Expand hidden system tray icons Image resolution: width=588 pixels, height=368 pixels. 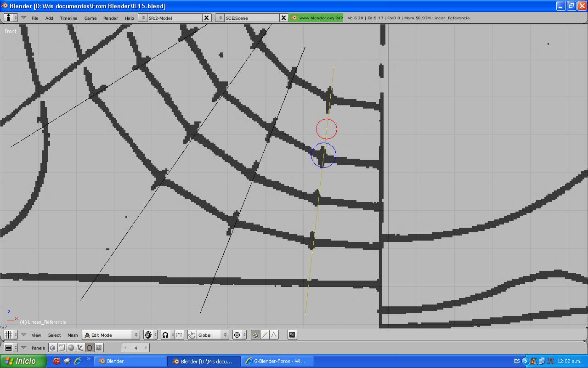(x=526, y=361)
